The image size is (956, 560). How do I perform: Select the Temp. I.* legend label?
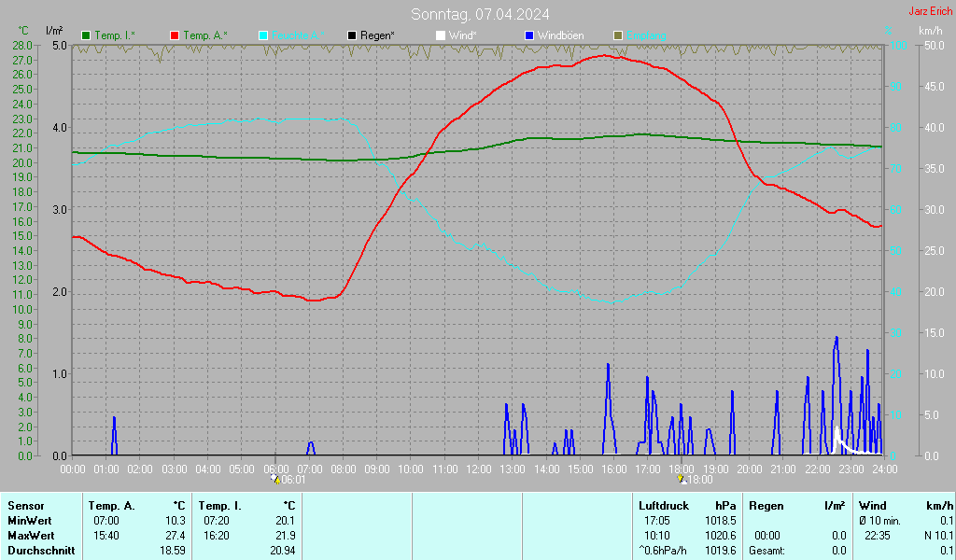[115, 35]
